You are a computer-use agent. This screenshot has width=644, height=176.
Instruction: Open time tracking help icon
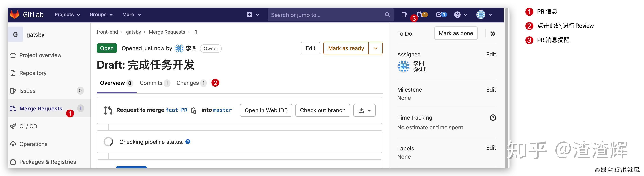click(493, 118)
